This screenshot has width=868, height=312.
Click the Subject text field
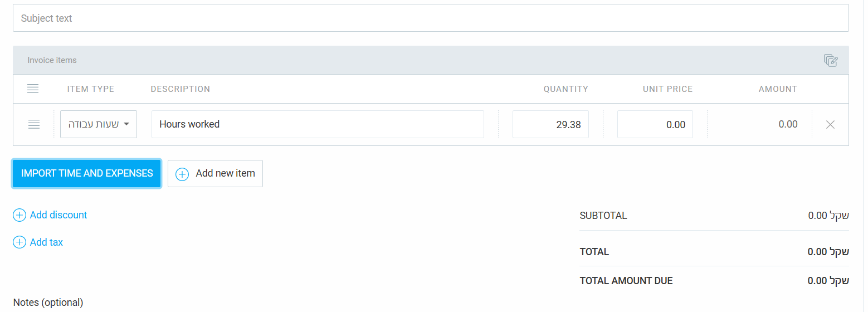431,18
